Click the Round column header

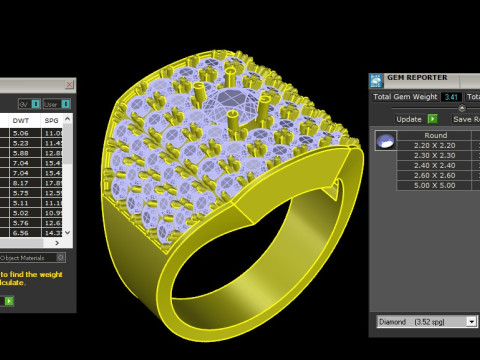click(435, 135)
